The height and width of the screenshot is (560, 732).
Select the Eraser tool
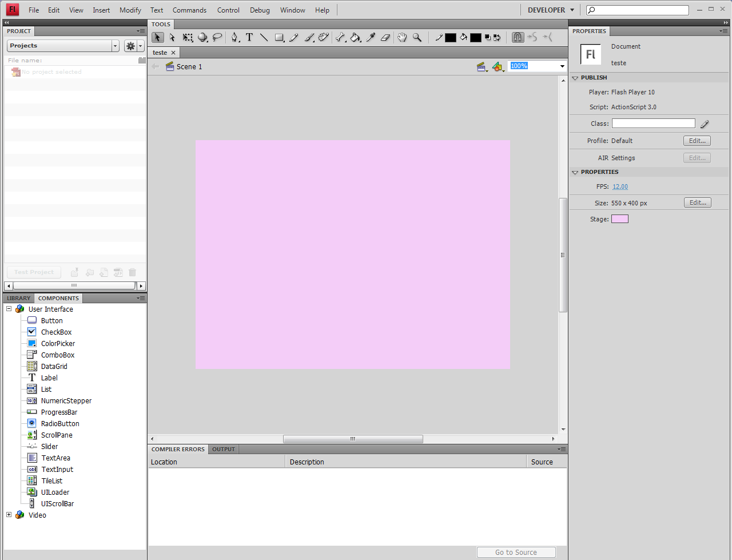tap(385, 37)
